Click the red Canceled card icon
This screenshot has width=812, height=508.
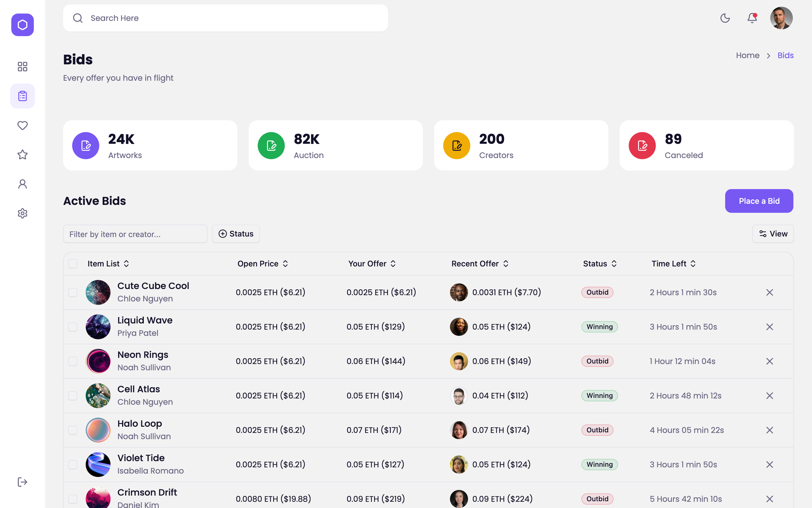tap(642, 145)
